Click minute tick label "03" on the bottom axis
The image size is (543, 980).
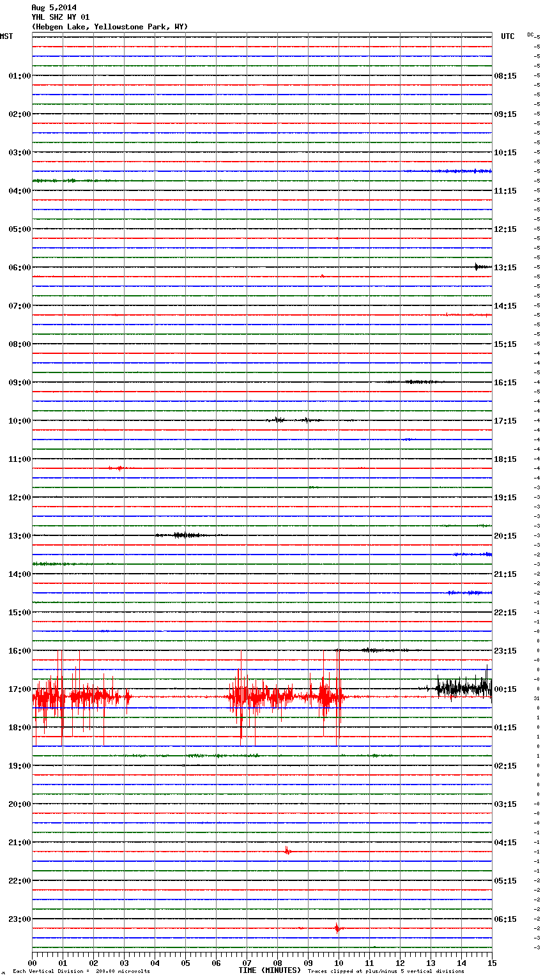click(x=124, y=963)
